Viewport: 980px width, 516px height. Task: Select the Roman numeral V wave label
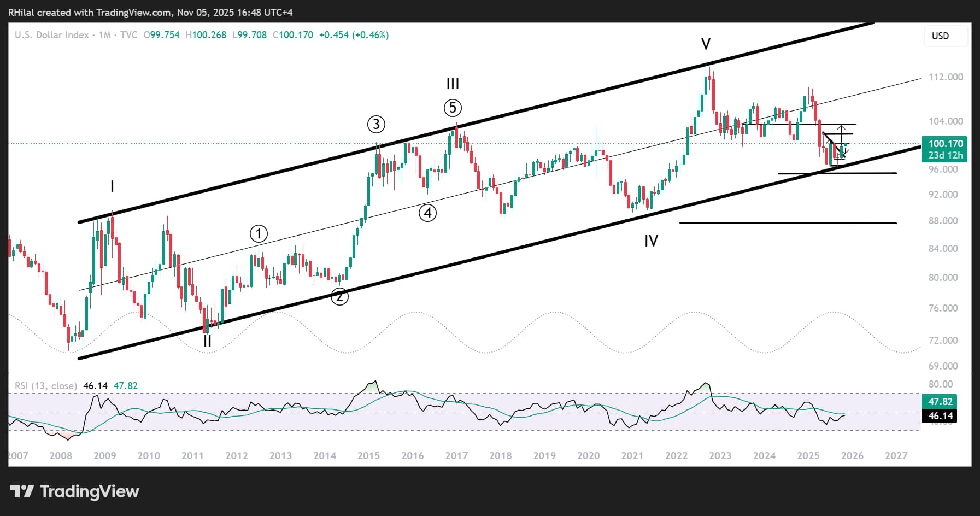pyautogui.click(x=706, y=44)
